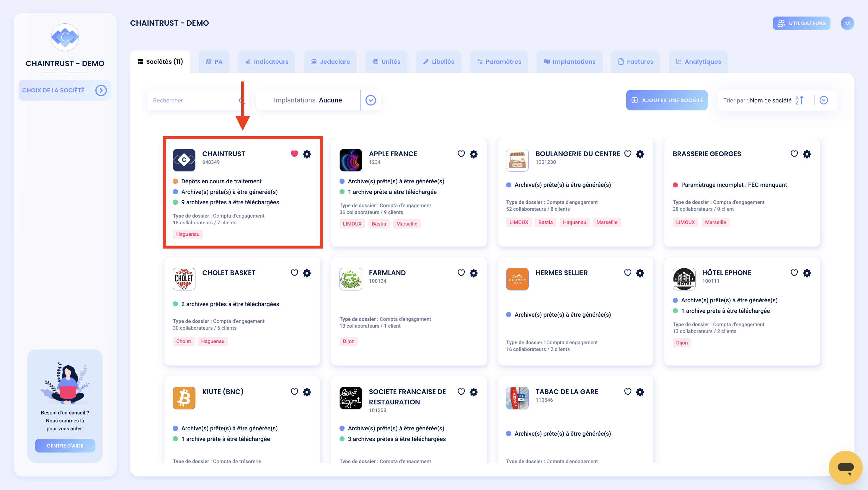Toggle the A-Z sort order icon
868x490 pixels.
(x=800, y=100)
